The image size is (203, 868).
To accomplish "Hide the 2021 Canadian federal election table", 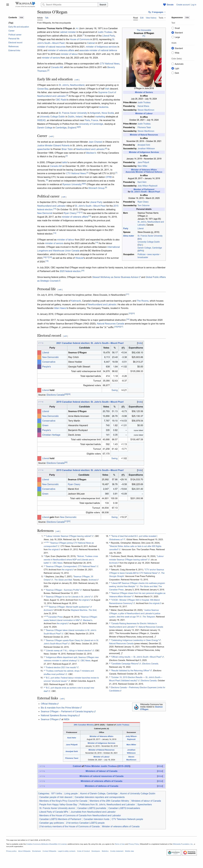I will click(x=140, y=343).
